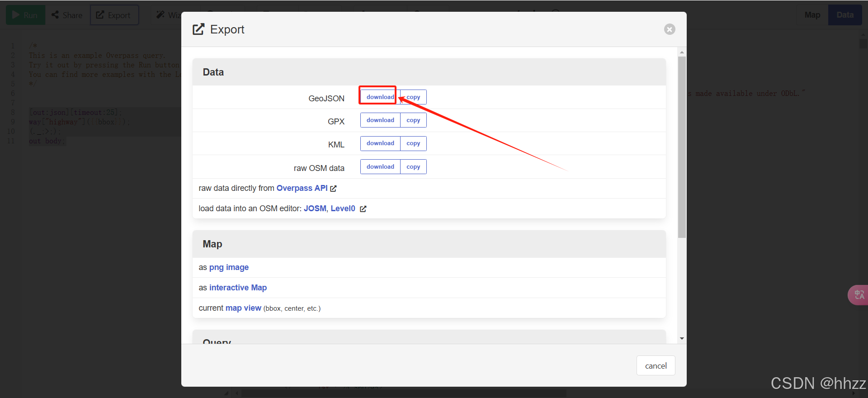The width and height of the screenshot is (868, 398).
Task: Switch to the Data tab
Action: pyautogui.click(x=845, y=15)
